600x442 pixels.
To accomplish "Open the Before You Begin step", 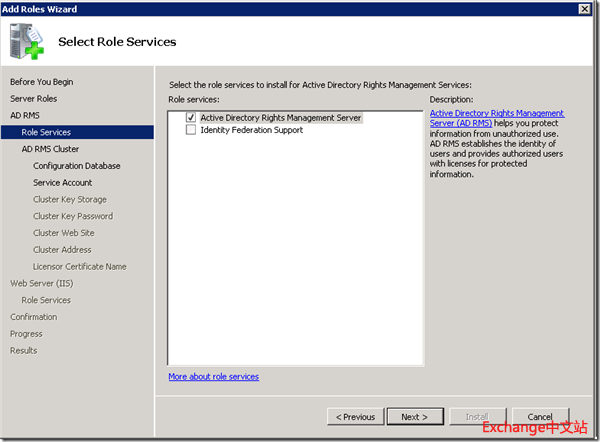I will coord(41,82).
